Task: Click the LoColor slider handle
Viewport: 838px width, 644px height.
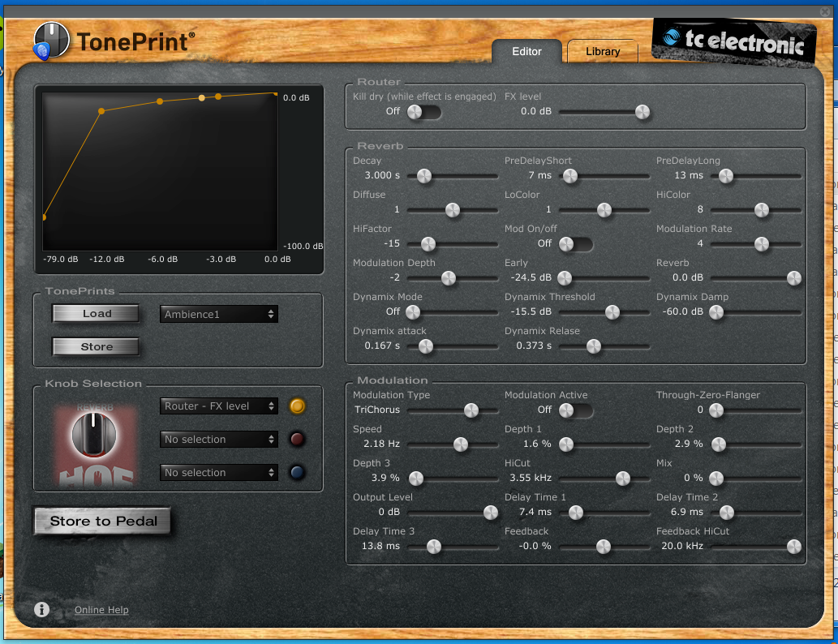Action: tap(604, 210)
